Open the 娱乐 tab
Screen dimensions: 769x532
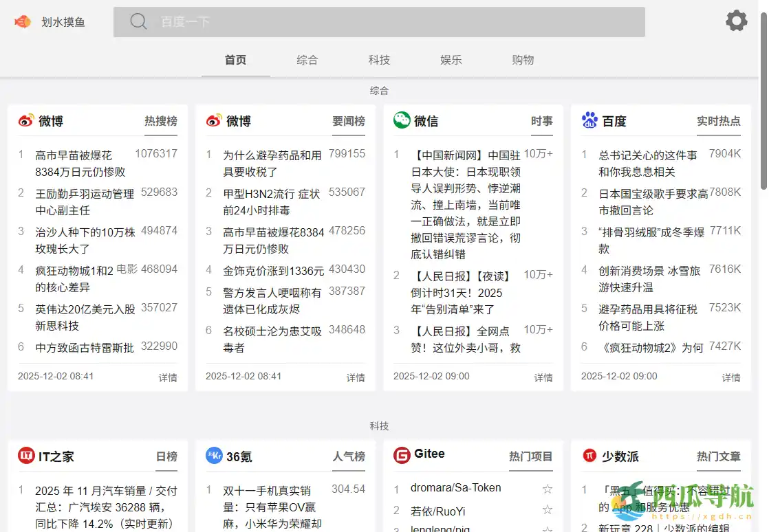(451, 60)
